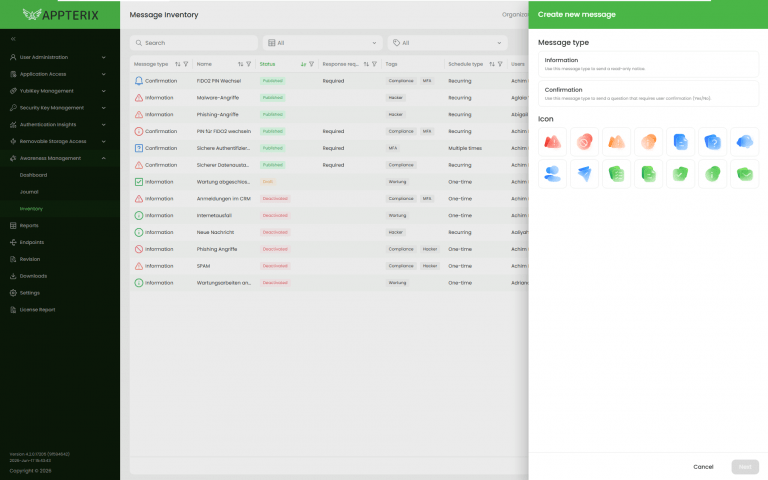This screenshot has height=480, width=768.
Task: Pick the green checklist document message icon
Action: pyautogui.click(x=616, y=174)
